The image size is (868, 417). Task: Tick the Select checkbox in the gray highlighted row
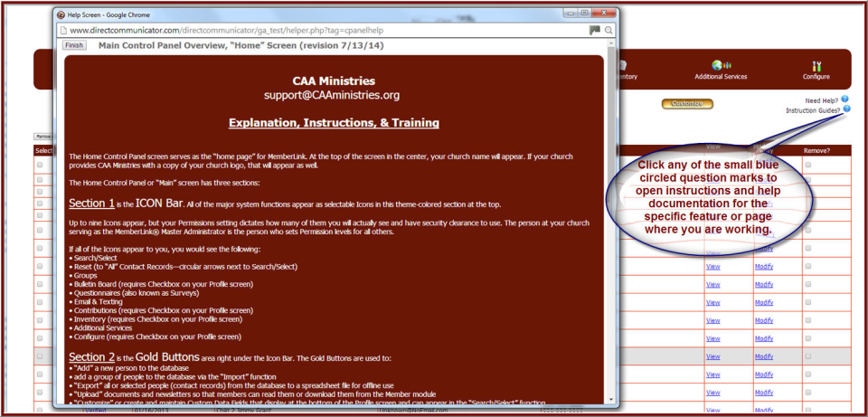(x=39, y=356)
